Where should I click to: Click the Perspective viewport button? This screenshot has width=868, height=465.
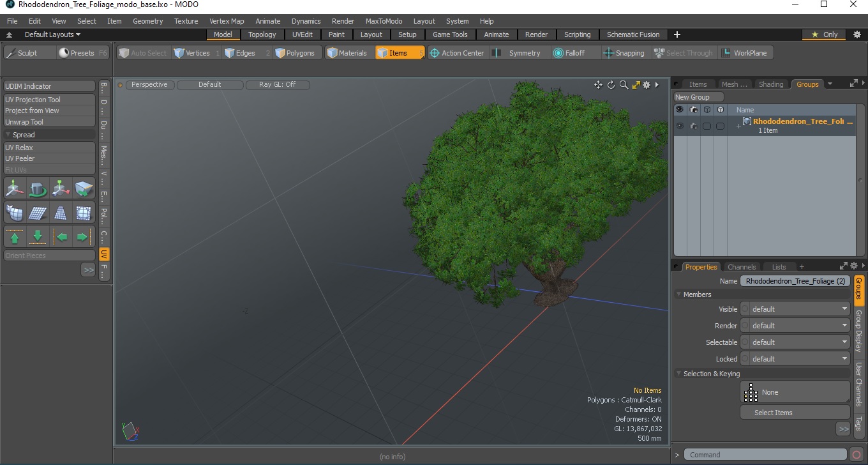click(149, 84)
